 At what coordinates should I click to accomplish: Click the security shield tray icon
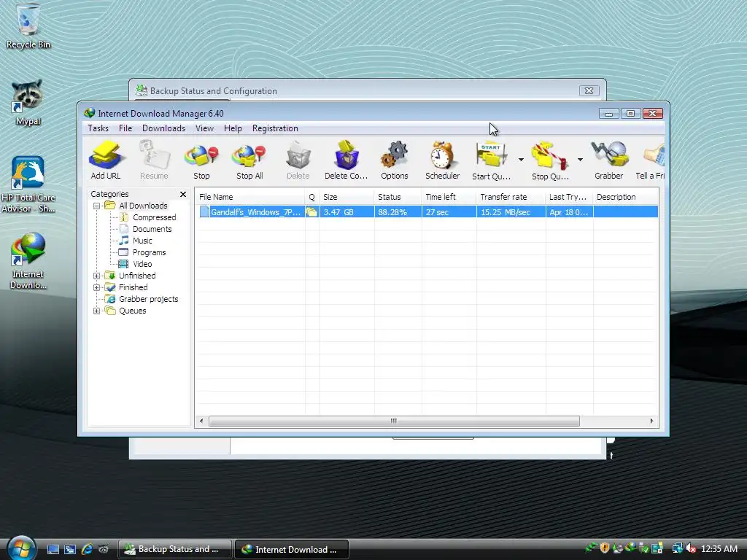[x=605, y=548]
